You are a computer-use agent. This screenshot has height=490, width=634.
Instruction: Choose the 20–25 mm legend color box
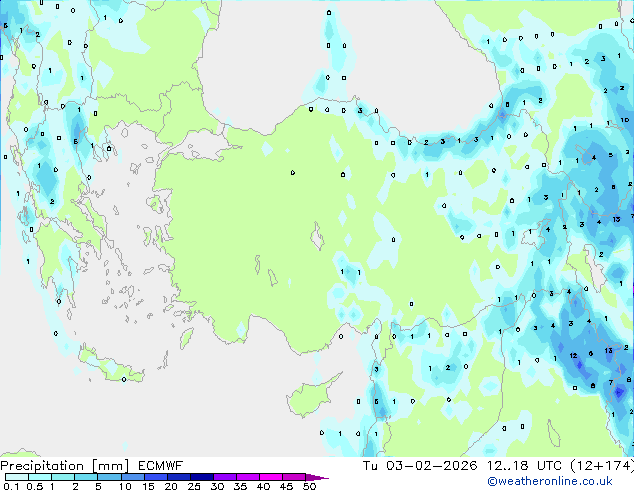(x=178, y=477)
